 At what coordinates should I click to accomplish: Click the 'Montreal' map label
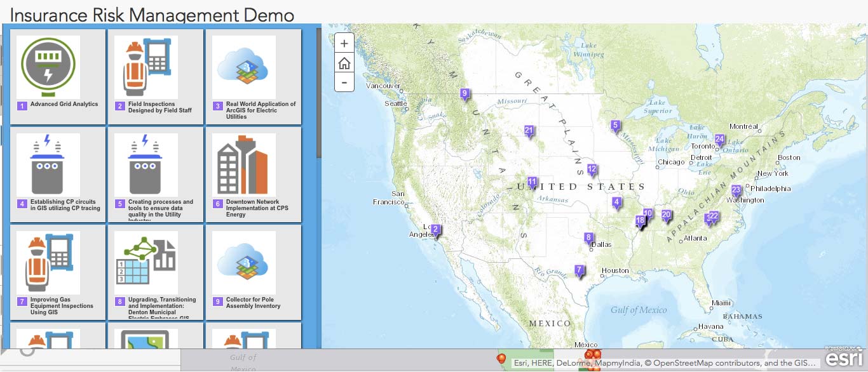(x=743, y=126)
